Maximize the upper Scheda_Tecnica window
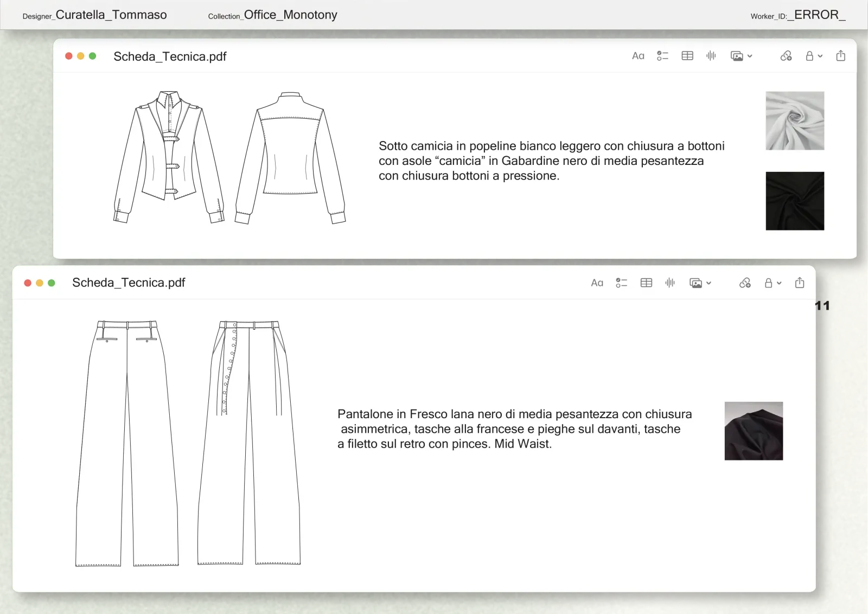This screenshot has width=868, height=614. (93, 56)
